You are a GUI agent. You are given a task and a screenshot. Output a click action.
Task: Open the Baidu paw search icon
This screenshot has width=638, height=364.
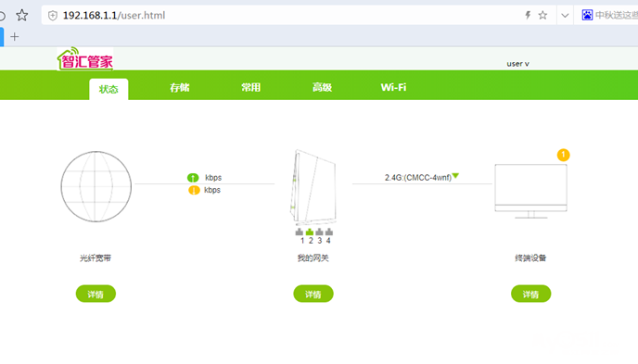tap(587, 15)
